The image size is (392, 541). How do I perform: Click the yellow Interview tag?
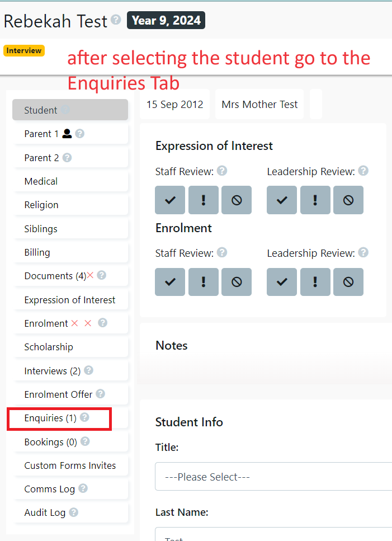click(x=23, y=50)
